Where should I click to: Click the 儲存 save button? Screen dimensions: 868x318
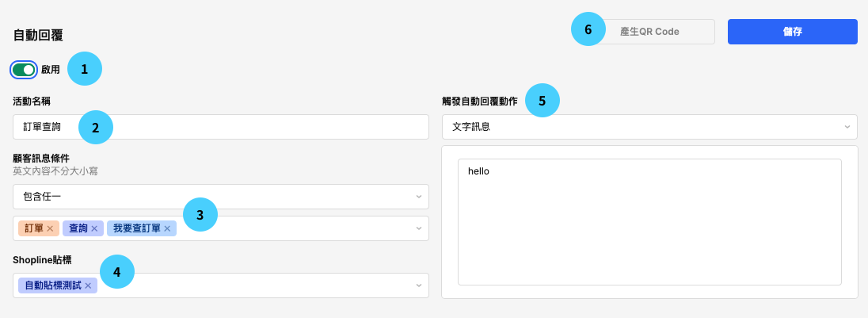click(x=792, y=32)
